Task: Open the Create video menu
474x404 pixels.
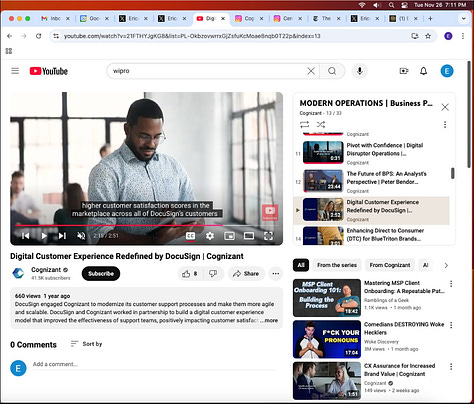Action: (404, 71)
